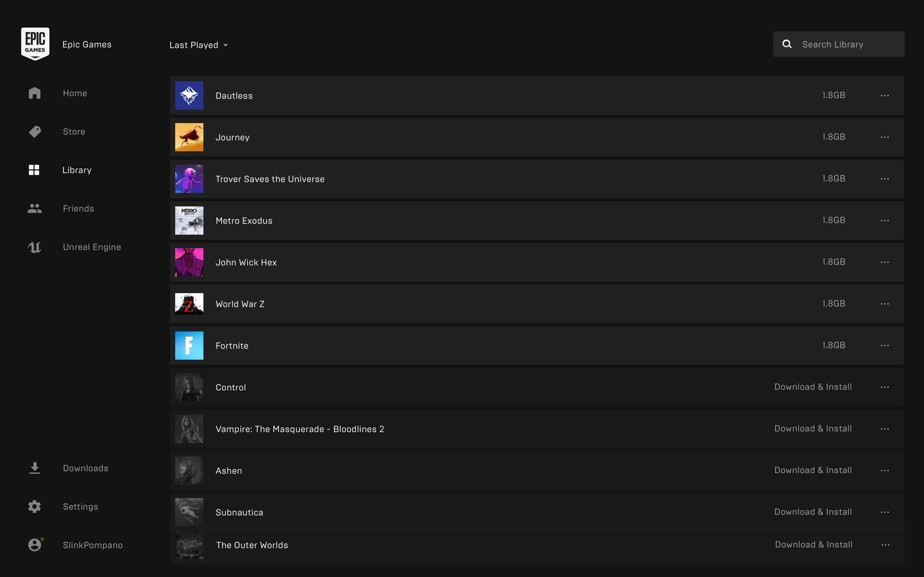Image resolution: width=924 pixels, height=577 pixels.
Task: Open the Store section icon
Action: click(x=34, y=132)
